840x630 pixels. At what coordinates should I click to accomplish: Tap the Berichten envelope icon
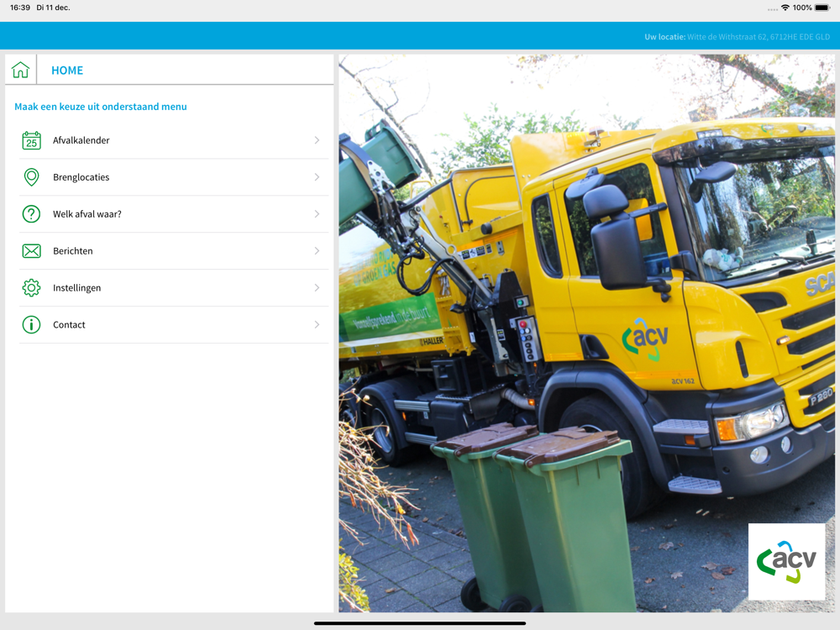(32, 250)
